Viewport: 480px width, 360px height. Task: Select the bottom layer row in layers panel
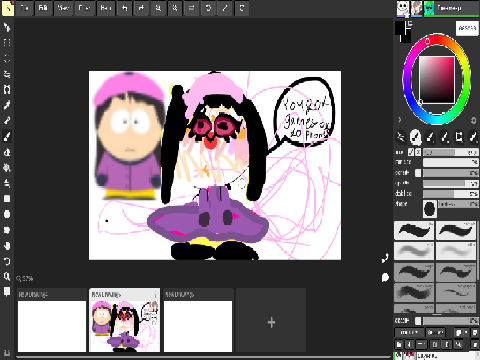(437, 356)
